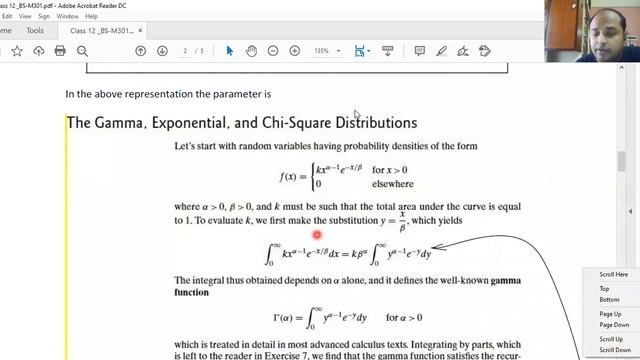Viewport: 640px width, 360px height.
Task: Choose Page Up in context menu
Action: point(610,314)
